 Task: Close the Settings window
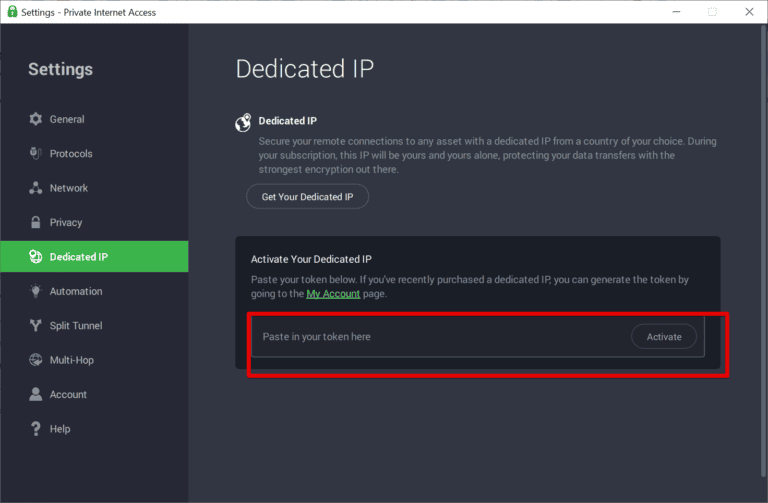click(x=749, y=11)
